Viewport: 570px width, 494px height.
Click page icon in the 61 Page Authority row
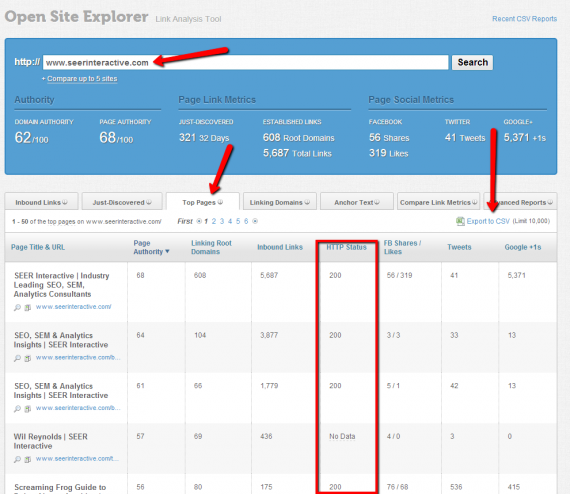click(x=27, y=409)
